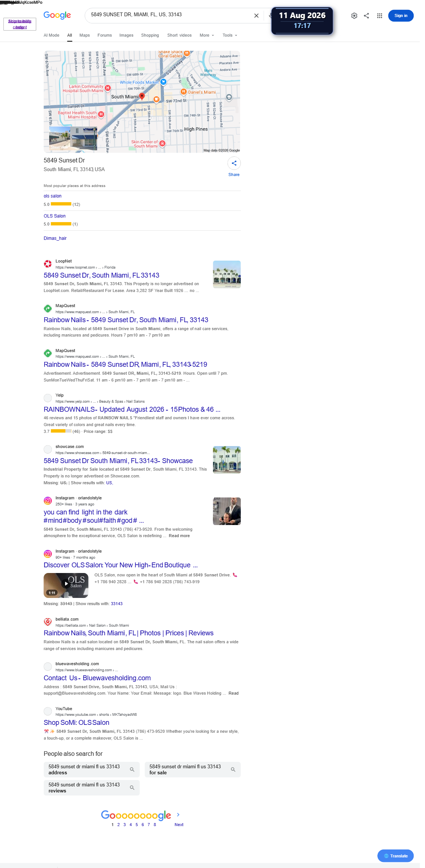This screenshot has height=868, width=425.
Task: Open Yelp RAINBOW NAILS result
Action: point(132,409)
